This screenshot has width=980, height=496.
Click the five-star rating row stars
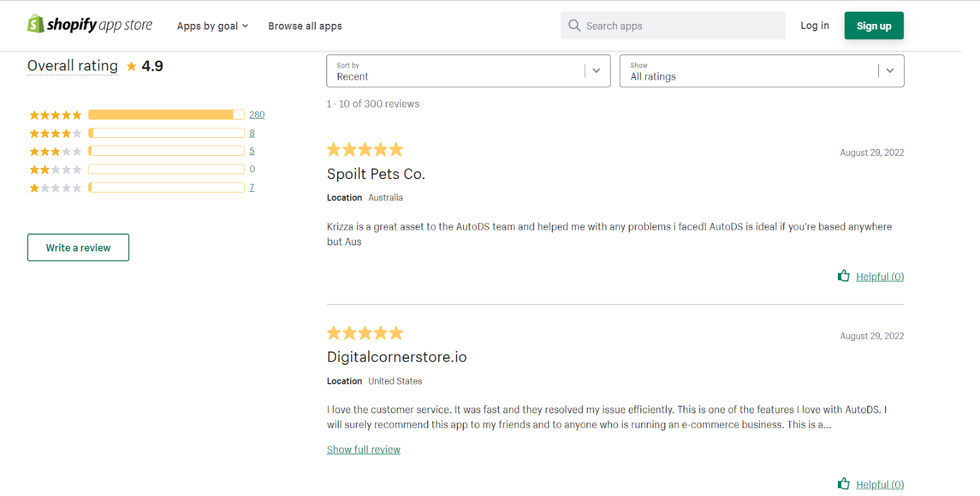[55, 115]
